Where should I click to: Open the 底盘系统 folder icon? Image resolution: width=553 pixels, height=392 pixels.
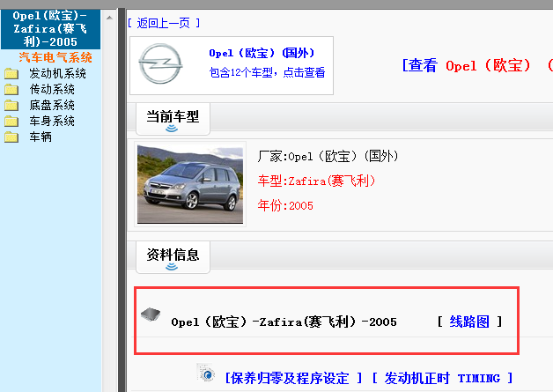pyautogui.click(x=11, y=105)
